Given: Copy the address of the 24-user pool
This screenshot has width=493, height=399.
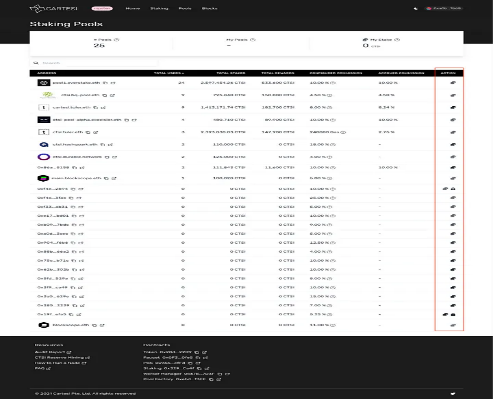Looking at the screenshot, I should 105,83.
